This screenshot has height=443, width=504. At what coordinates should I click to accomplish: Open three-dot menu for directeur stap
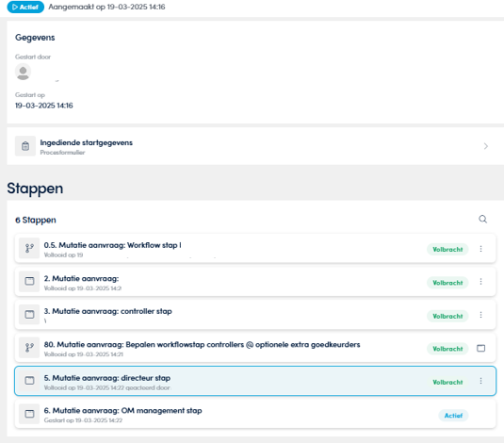(x=480, y=381)
